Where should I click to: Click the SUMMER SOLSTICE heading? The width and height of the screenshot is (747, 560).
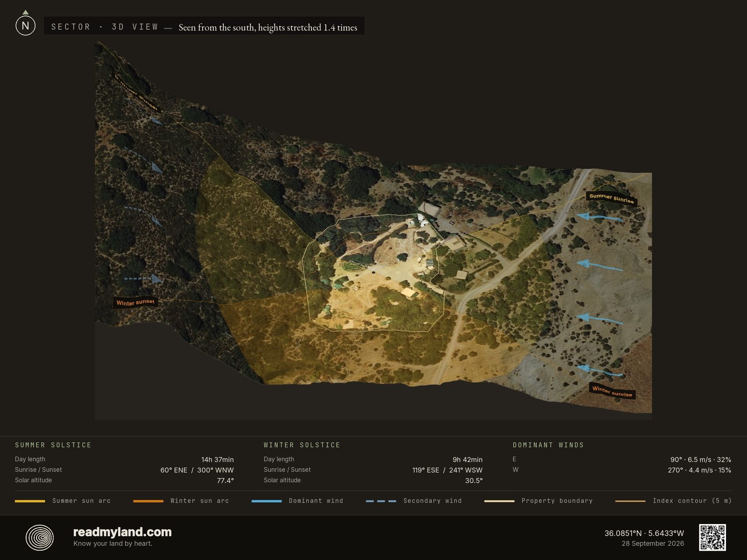(x=53, y=445)
